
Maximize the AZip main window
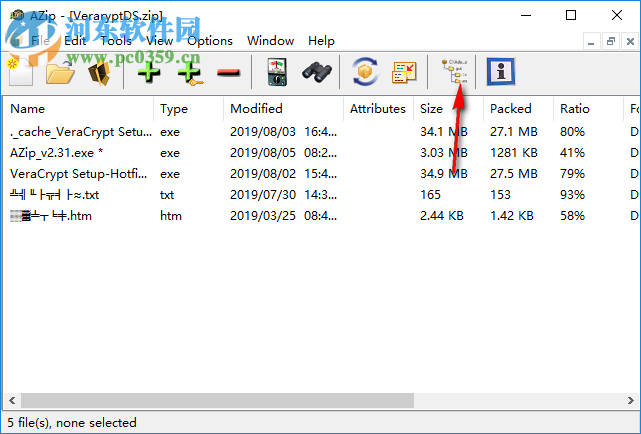(x=571, y=16)
